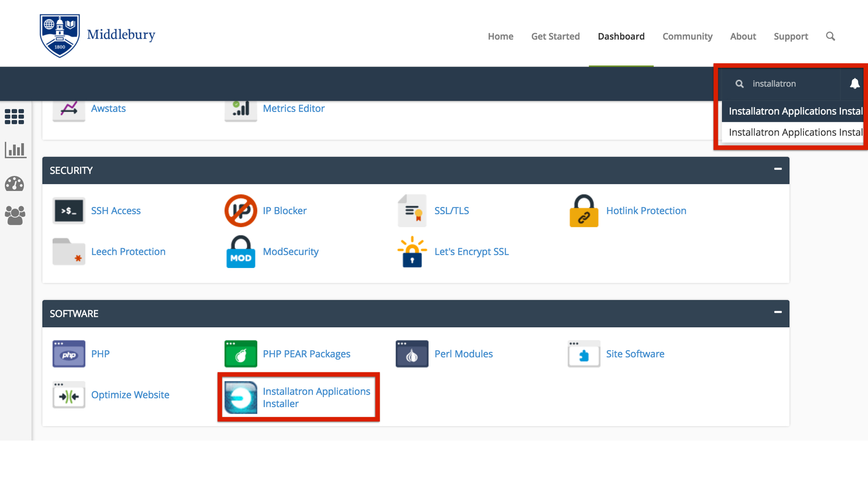Go to the Community menu item
The image size is (868, 488).
[687, 36]
